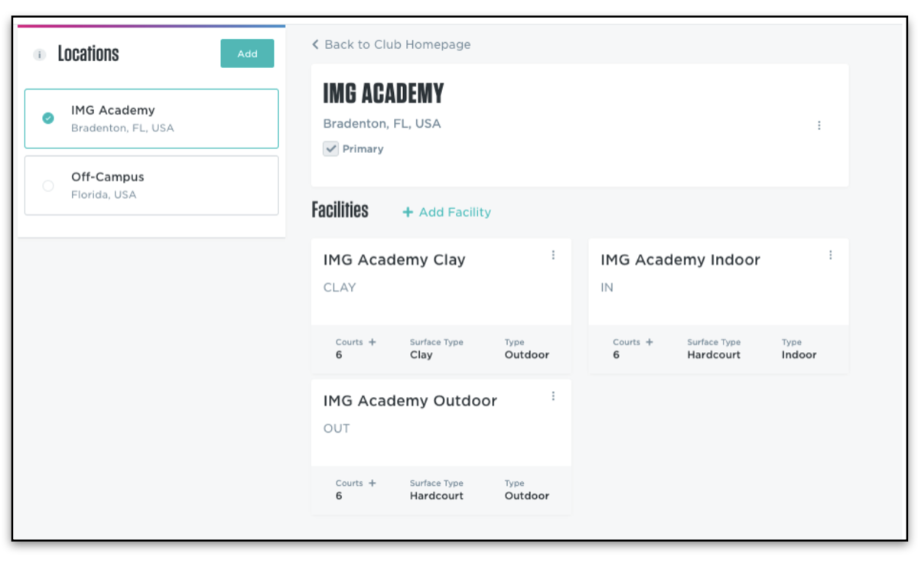Click the info icon beside Locations
Viewport: 924px width, 563px height.
pos(40,55)
